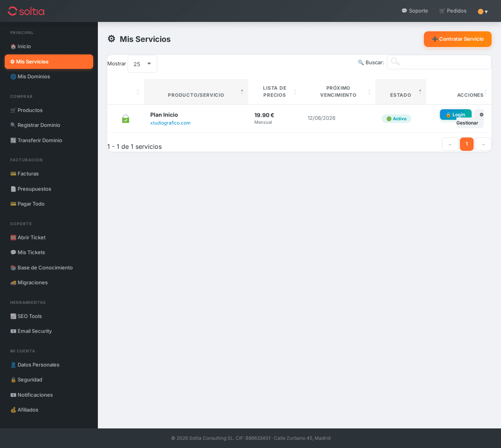Go to the previous page arrow

click(450, 144)
